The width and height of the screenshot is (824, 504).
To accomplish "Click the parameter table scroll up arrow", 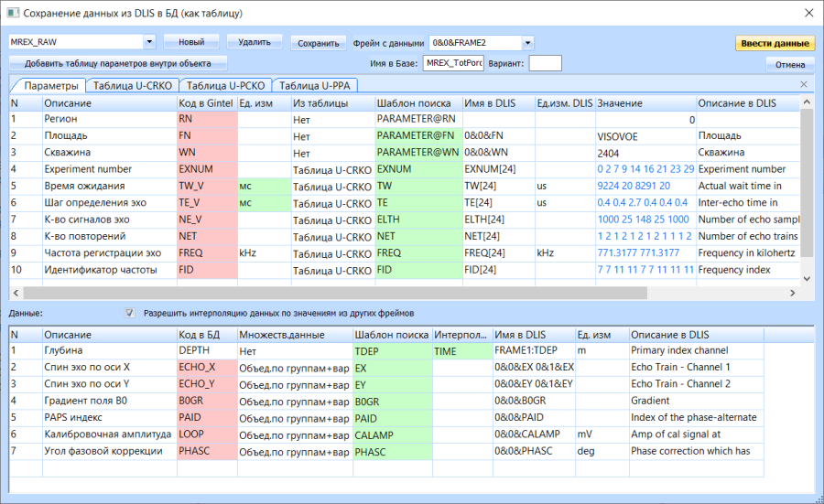I will tap(808, 102).
